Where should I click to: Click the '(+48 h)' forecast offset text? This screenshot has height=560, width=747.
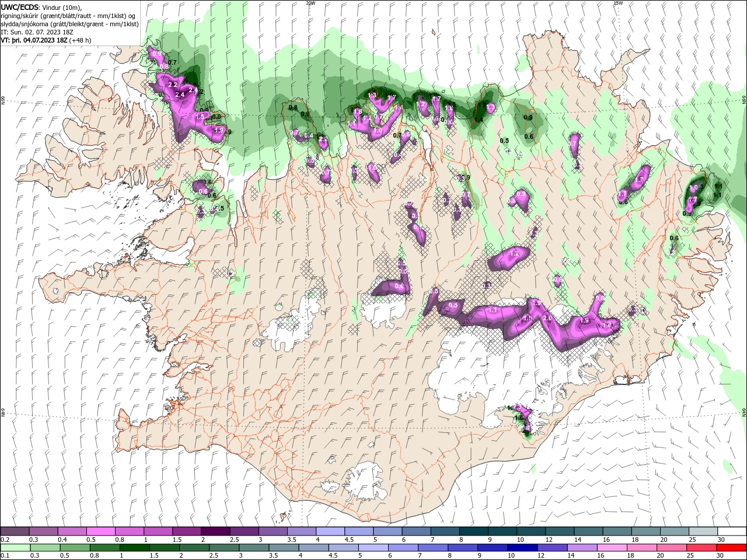[80, 40]
